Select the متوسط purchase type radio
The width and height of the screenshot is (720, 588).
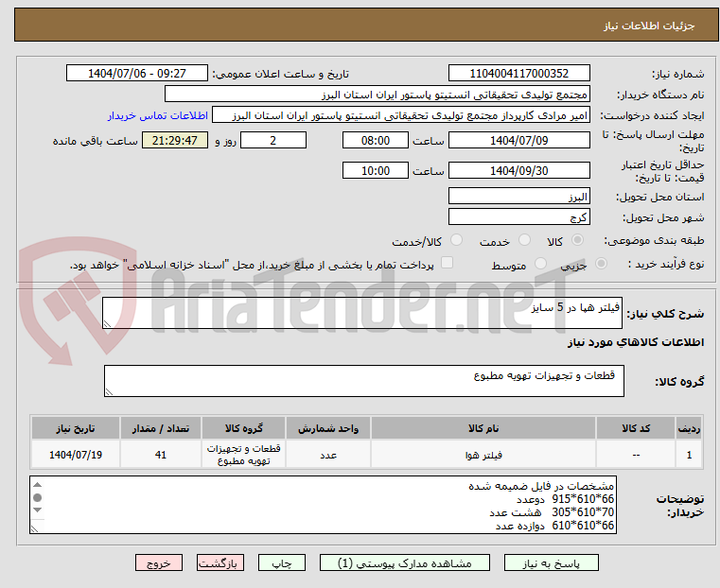[x=540, y=264]
